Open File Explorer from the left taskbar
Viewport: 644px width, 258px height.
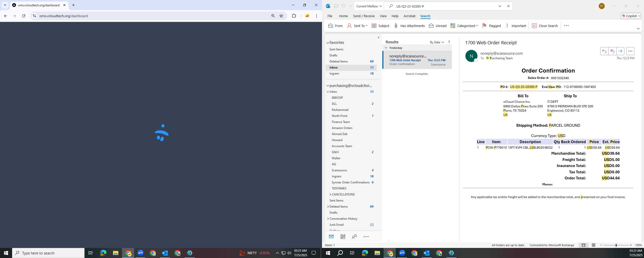115,253
